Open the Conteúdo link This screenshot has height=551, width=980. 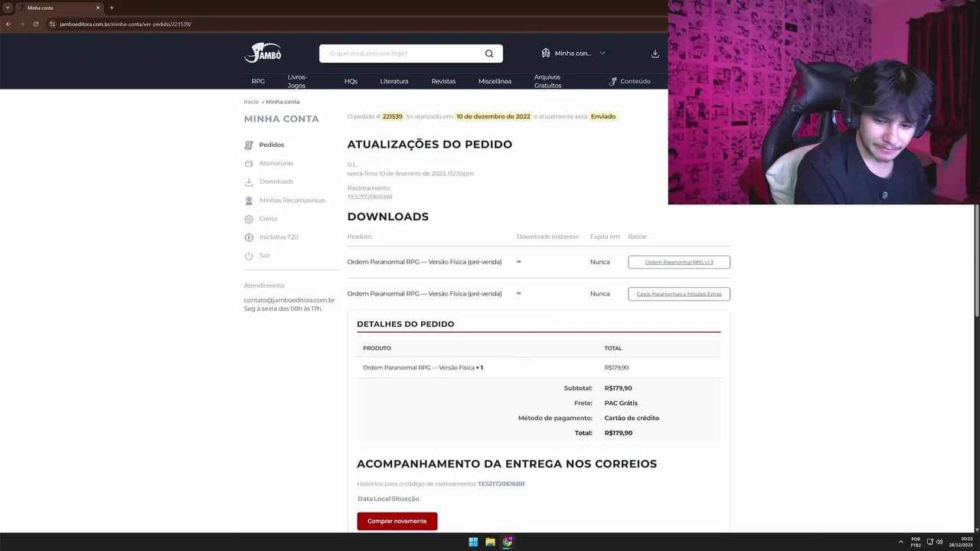(x=635, y=81)
